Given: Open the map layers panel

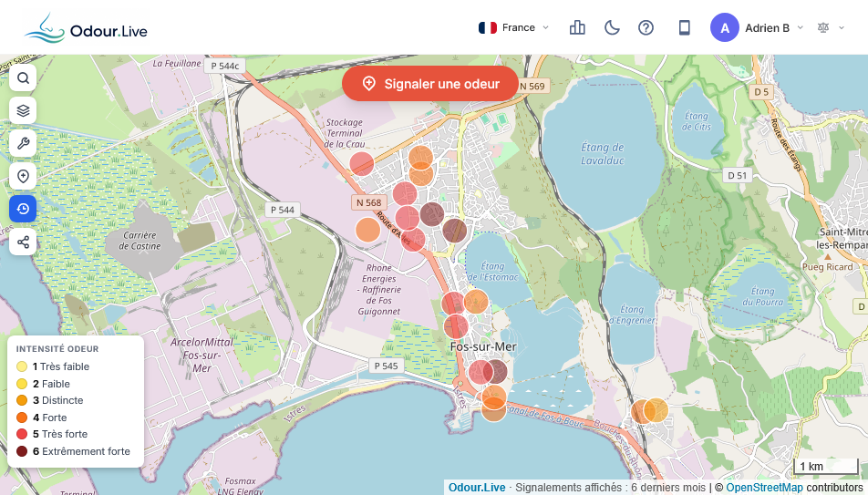Looking at the screenshot, I should 23,110.
